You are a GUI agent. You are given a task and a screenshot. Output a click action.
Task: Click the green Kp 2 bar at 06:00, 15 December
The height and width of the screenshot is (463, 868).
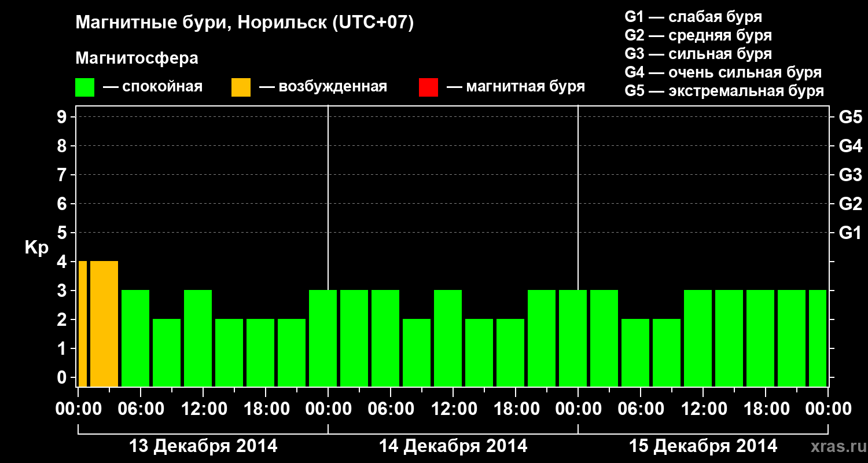click(635, 352)
